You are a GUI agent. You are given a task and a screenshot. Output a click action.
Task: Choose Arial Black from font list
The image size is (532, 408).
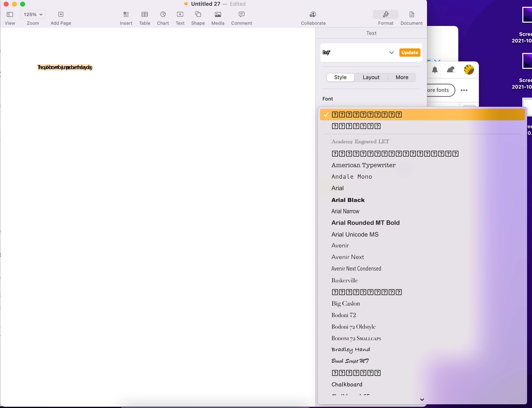[348, 200]
